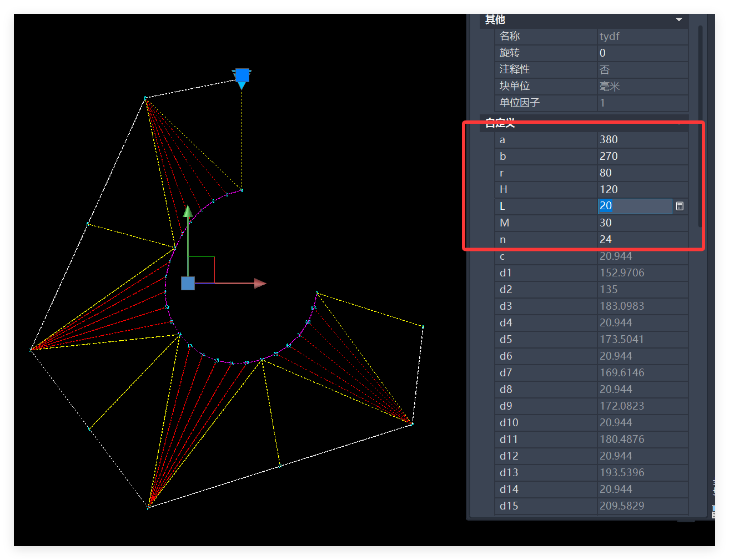Click the red X-axis arrow gizmo
Viewport: 729px width, 560px height.
(260, 283)
